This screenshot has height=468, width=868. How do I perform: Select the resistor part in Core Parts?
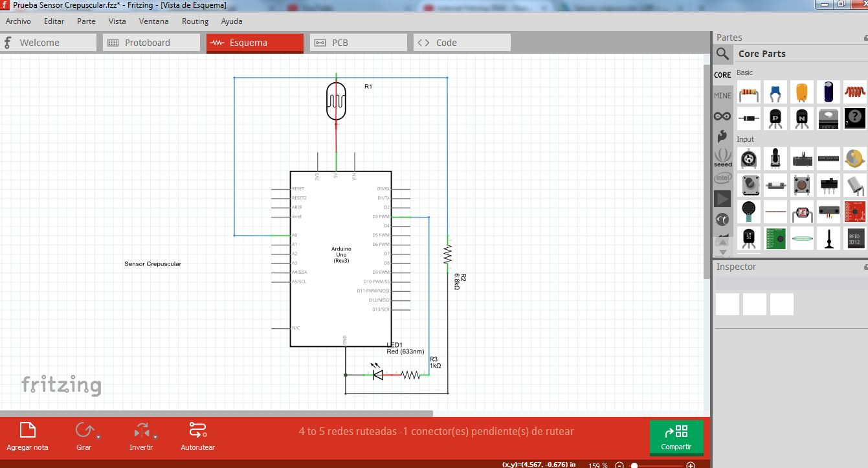point(749,92)
